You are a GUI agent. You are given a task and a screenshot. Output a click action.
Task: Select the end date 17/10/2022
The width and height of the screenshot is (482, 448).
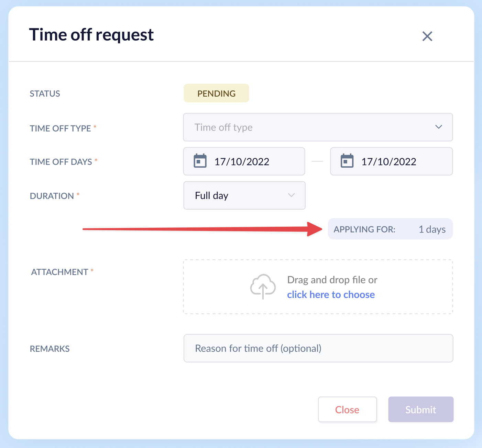click(391, 161)
